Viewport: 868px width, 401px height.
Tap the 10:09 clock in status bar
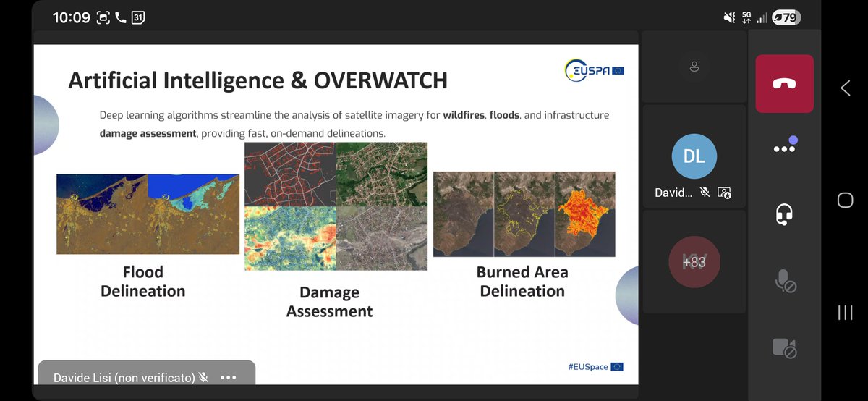pyautogui.click(x=71, y=17)
